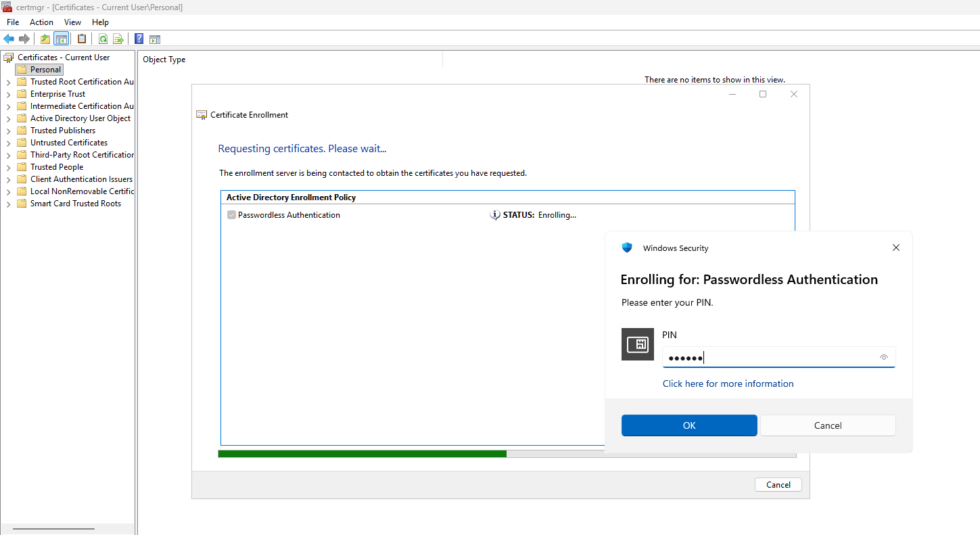Toggle Show/Hide Console Tree icon

[62, 39]
